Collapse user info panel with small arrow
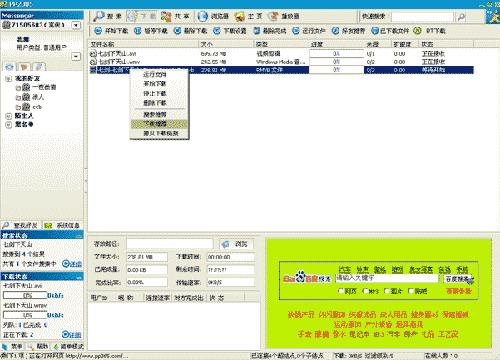The height and width of the screenshot is (360, 500). coord(76,56)
